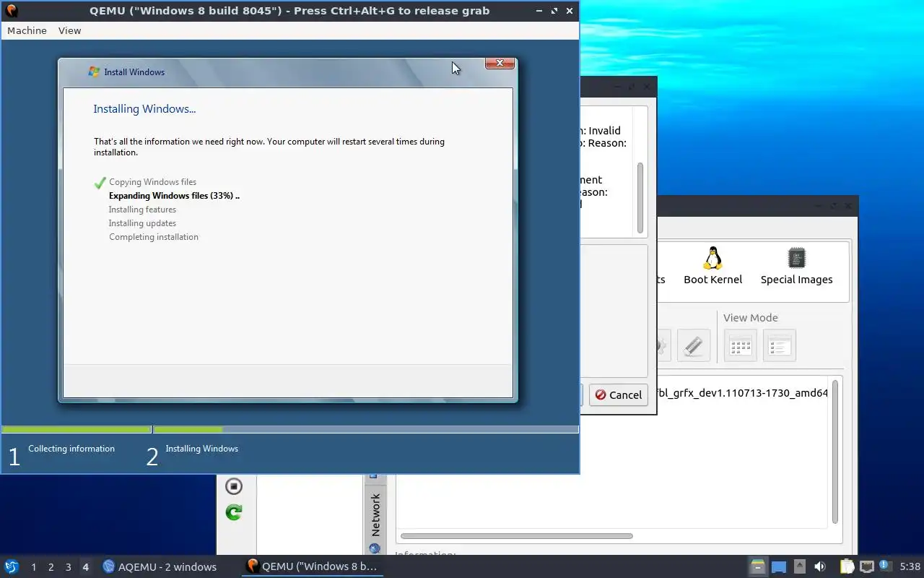This screenshot has width=924, height=578.
Task: Open the application launcher on the taskbar
Action: tap(11, 567)
